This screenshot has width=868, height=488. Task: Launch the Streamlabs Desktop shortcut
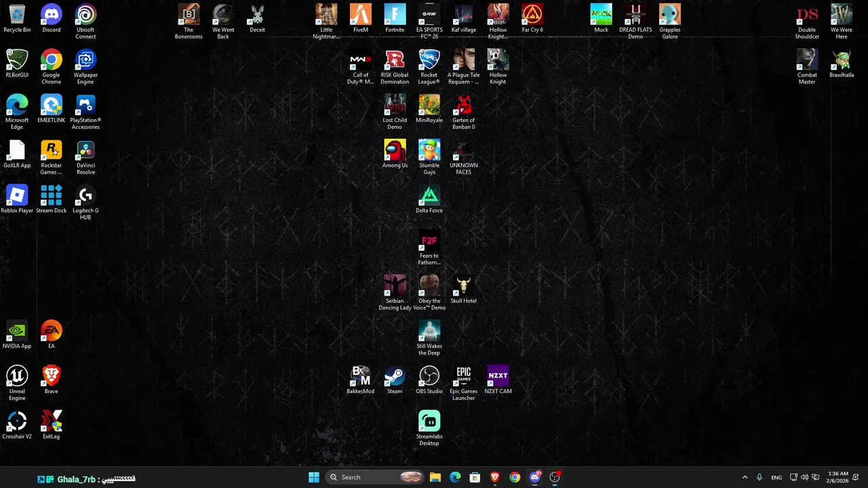[x=429, y=428]
